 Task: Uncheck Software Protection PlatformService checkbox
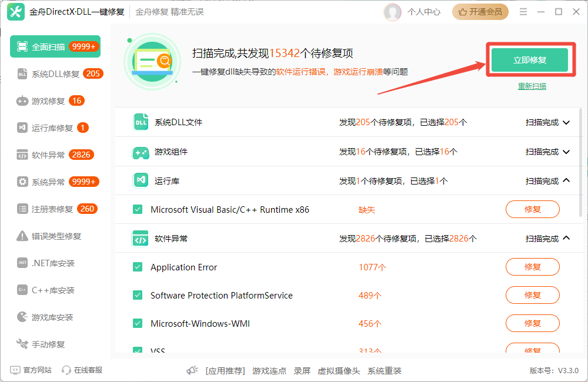[x=138, y=295]
